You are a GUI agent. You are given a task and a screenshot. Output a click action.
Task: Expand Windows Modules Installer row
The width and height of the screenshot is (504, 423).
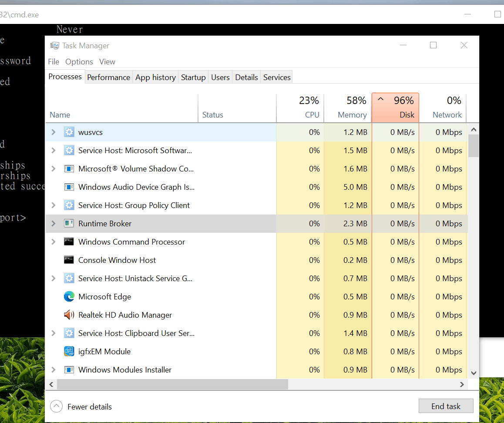tap(54, 370)
